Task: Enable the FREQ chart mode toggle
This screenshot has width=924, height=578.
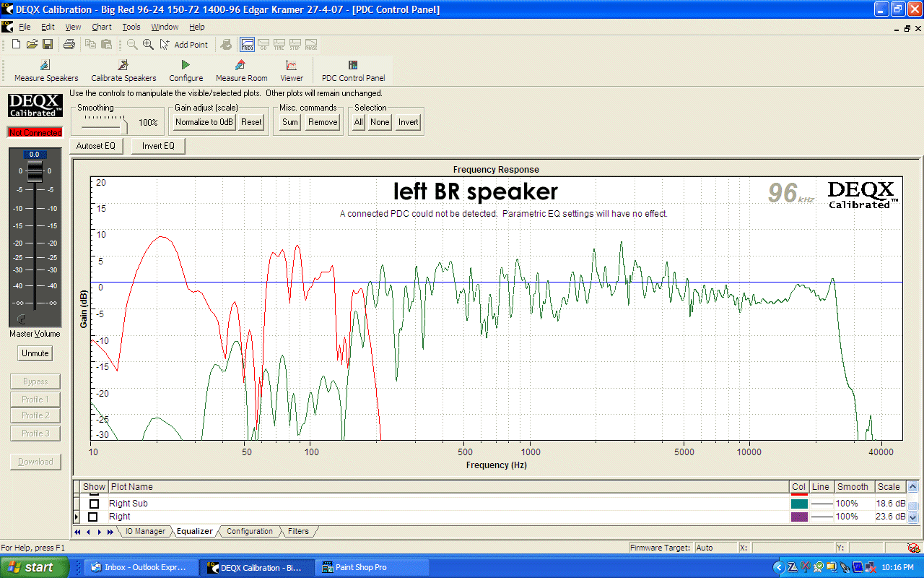Action: pyautogui.click(x=247, y=44)
